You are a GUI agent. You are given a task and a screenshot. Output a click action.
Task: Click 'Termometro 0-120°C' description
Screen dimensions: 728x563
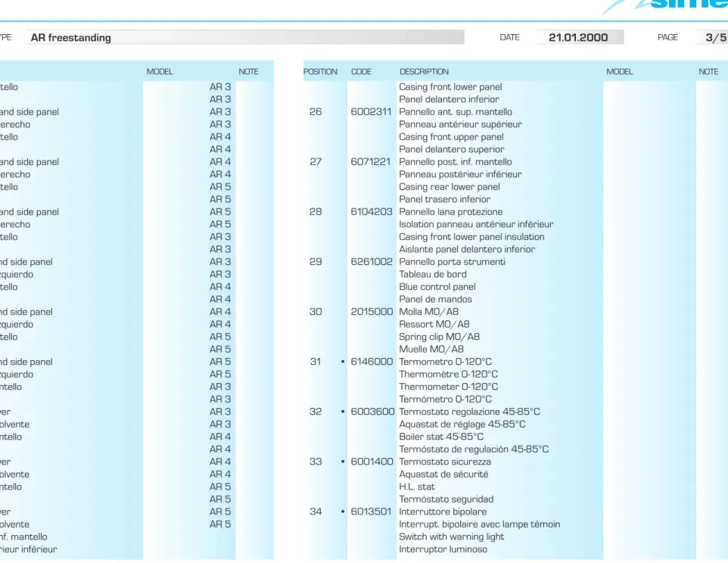pos(445,362)
